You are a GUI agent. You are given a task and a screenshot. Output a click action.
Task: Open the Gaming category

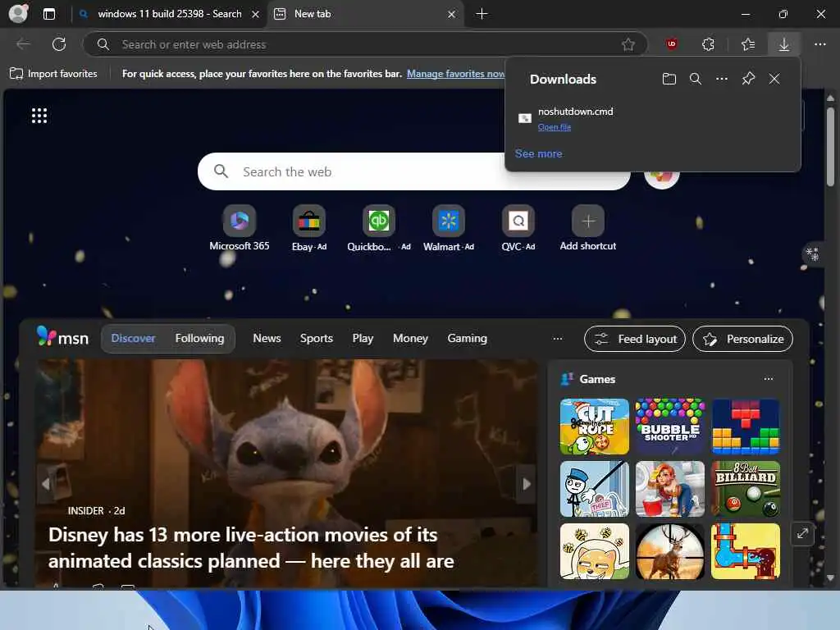coord(467,338)
